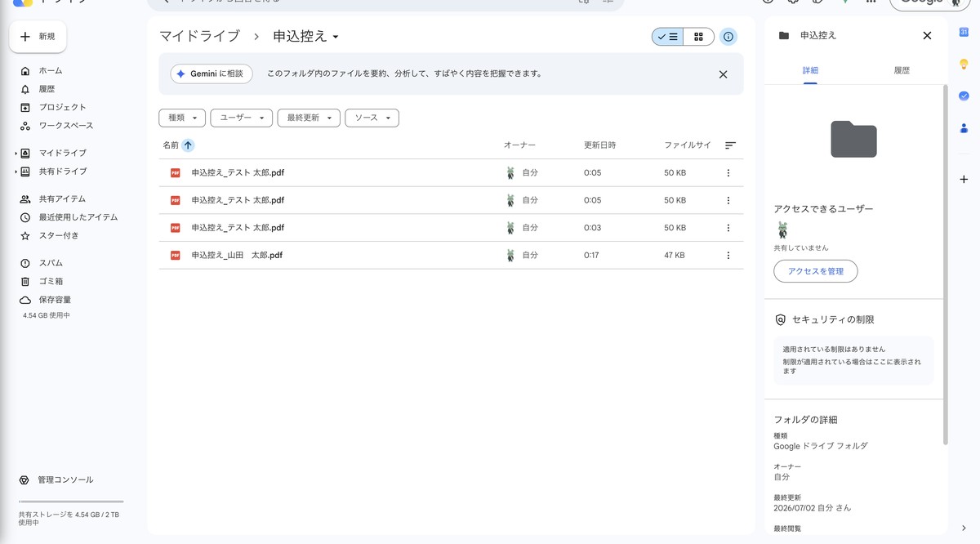Screen dimensions: 980x544
Task: Switch to the 履歴 tab in details panel
Action: (x=902, y=71)
